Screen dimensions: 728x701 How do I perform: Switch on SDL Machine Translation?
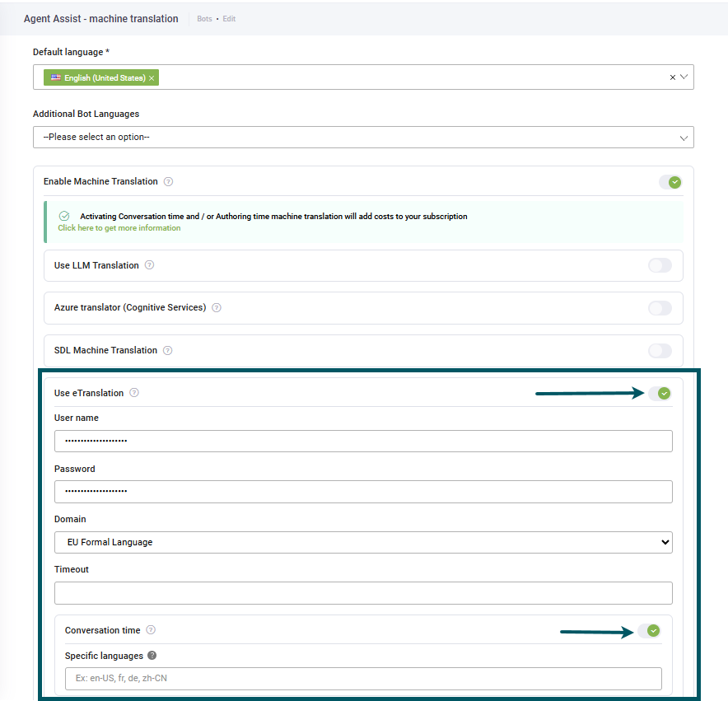[660, 351]
